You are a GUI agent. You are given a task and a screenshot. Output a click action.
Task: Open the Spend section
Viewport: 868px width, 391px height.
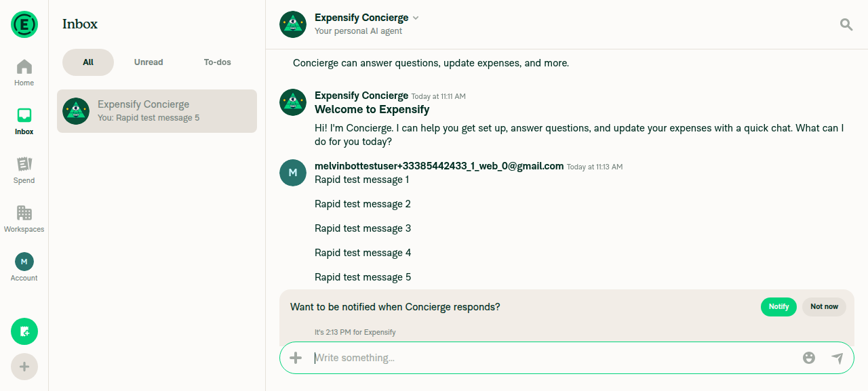click(x=24, y=170)
